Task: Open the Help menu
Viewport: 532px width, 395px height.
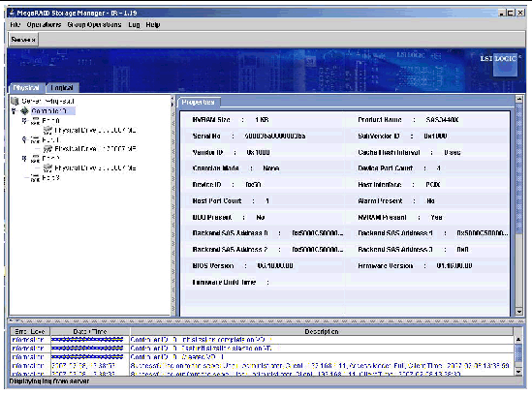Action: click(x=153, y=25)
